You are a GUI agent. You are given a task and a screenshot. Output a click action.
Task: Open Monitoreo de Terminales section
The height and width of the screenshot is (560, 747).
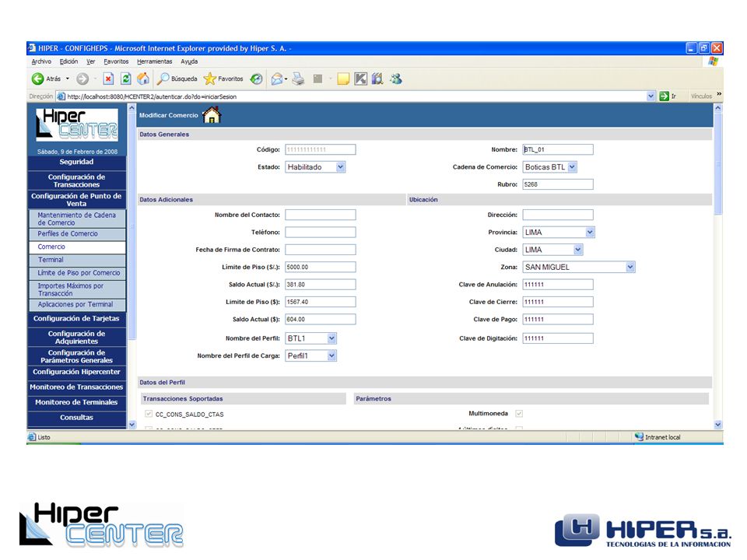[x=77, y=402]
